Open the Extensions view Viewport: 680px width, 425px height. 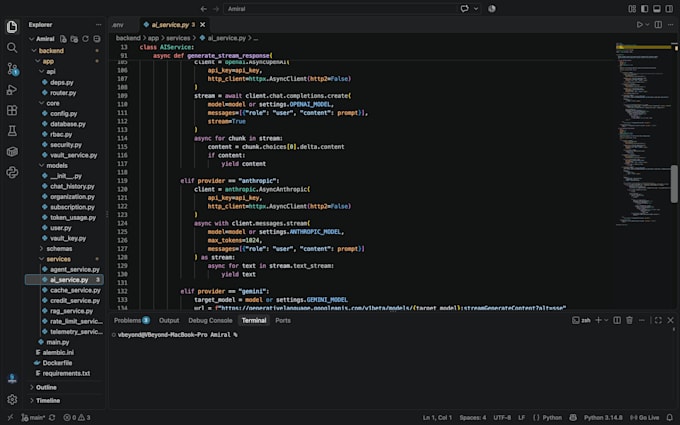pos(12,110)
